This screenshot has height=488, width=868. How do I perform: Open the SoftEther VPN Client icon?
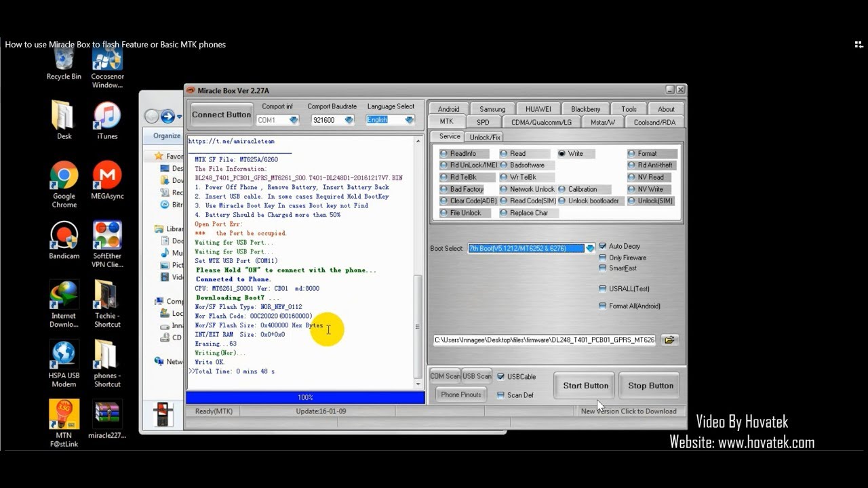(x=107, y=244)
